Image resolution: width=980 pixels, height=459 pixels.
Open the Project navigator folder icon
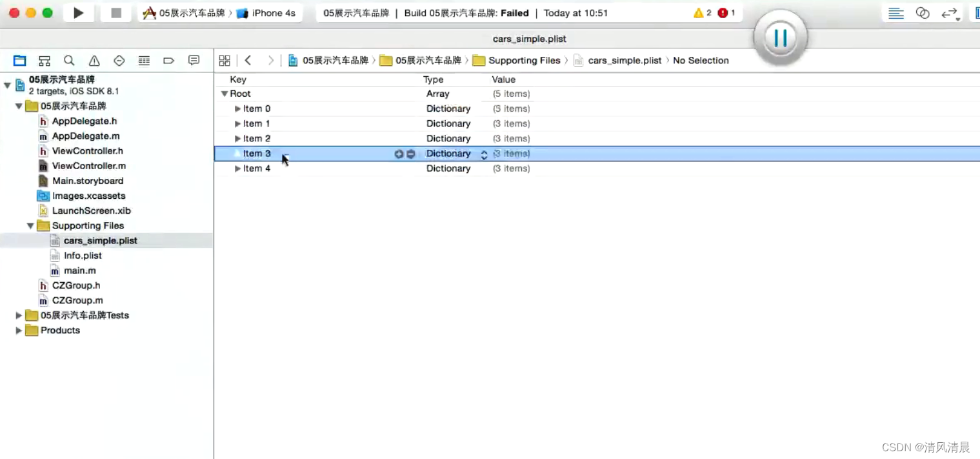pos(19,61)
